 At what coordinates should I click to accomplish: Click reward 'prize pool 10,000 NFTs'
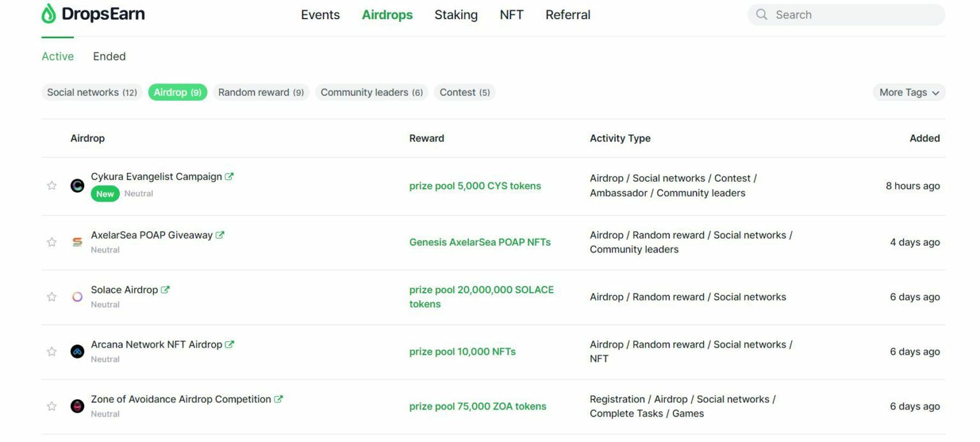[x=462, y=351]
